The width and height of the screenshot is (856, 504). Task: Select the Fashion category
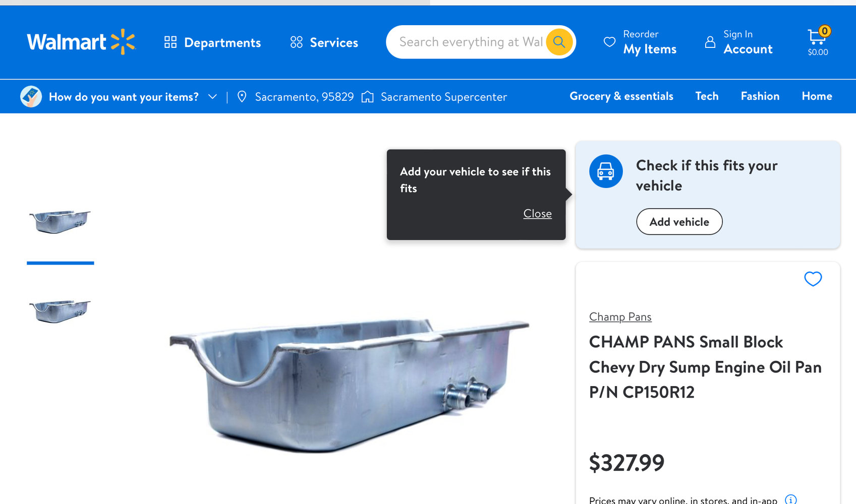click(760, 96)
